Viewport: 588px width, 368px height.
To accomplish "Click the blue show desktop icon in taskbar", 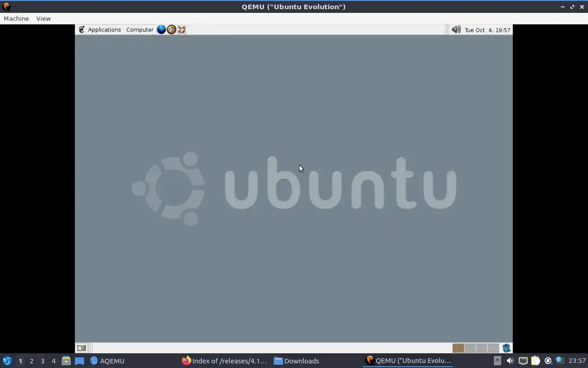I will coord(79,361).
